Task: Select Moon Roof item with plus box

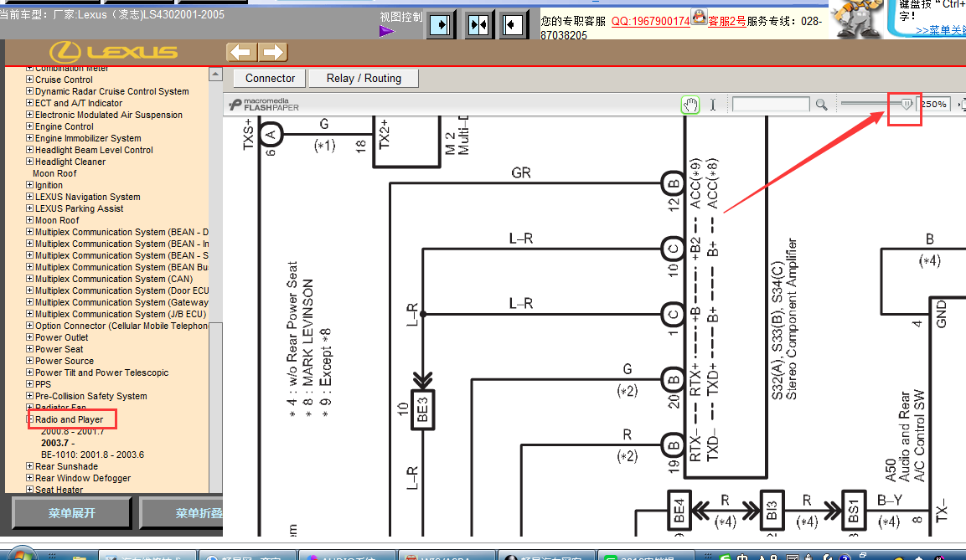Action: pyautogui.click(x=57, y=220)
